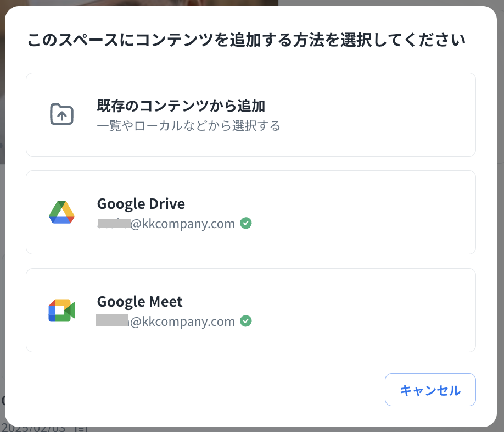Click the kkcompany.com email under Google Meet
Image resolution: width=504 pixels, height=432 pixels.
[x=182, y=322]
